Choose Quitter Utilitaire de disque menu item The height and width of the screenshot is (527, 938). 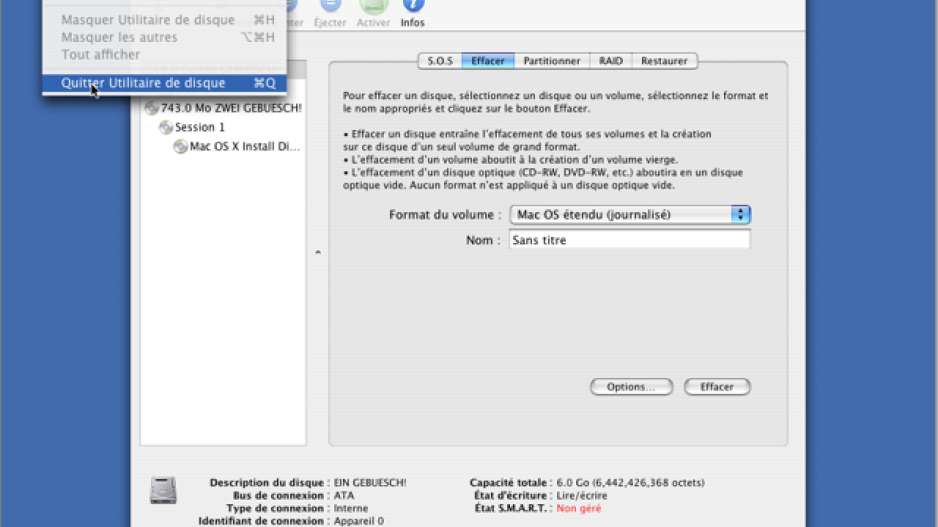tap(164, 83)
